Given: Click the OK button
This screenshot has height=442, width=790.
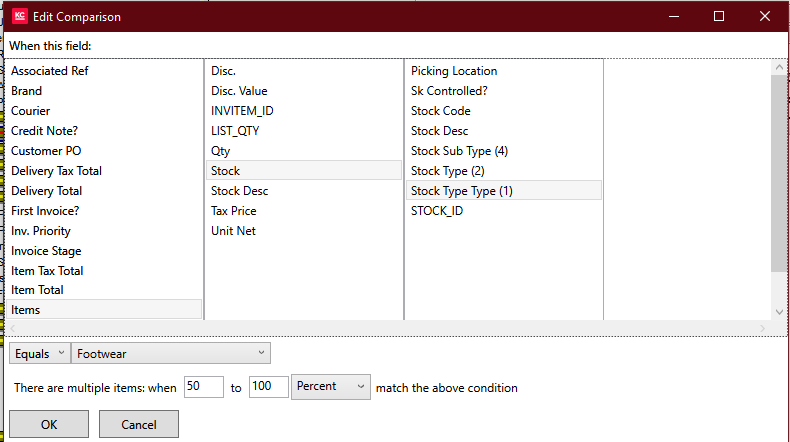Looking at the screenshot, I should click(49, 424).
